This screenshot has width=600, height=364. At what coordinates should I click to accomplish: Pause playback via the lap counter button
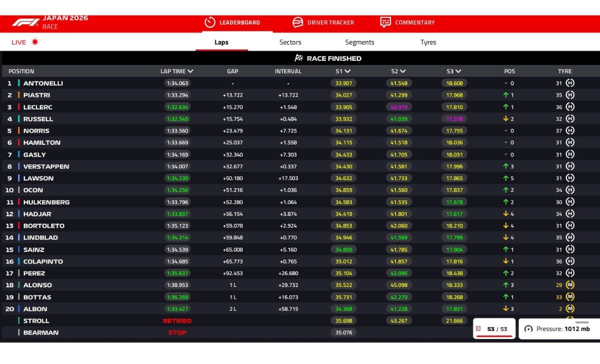[x=478, y=329]
